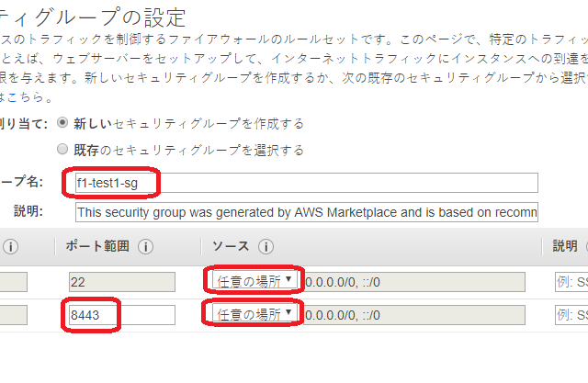Click the rule description field in the port 22 row

point(571,281)
